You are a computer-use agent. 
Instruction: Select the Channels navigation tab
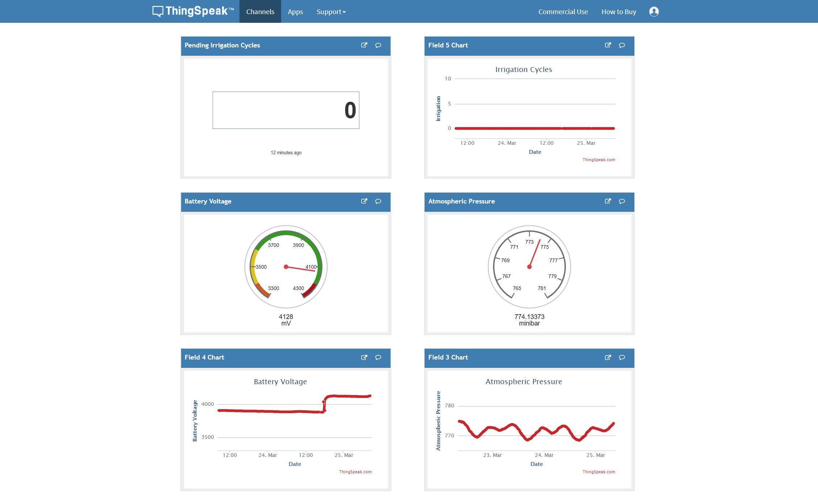click(x=260, y=12)
